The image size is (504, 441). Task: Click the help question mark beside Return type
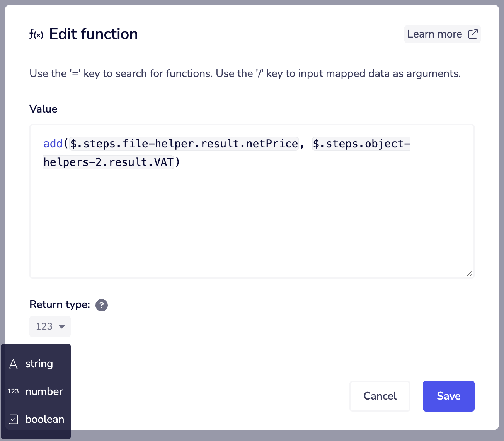101,305
